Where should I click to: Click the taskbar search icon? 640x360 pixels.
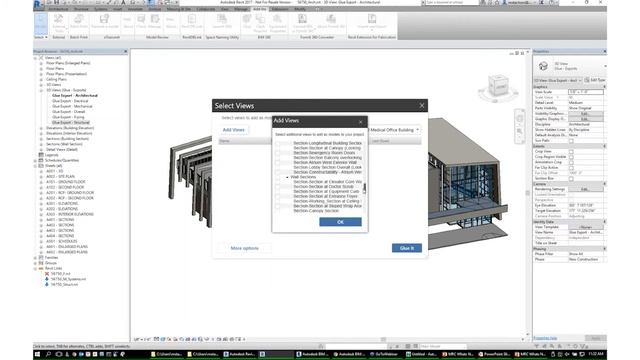coord(48,354)
